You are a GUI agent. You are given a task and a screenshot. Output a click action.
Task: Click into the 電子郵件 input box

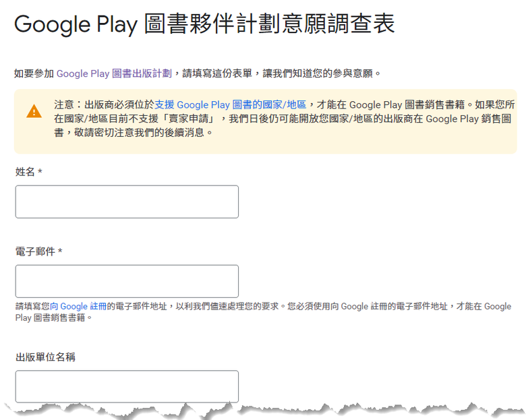pyautogui.click(x=127, y=281)
